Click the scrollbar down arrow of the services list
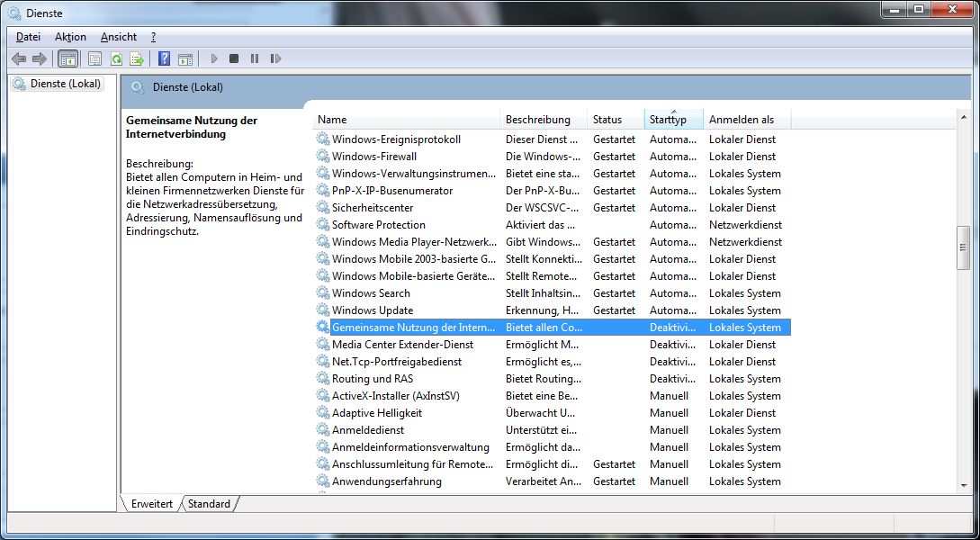 coord(963,486)
